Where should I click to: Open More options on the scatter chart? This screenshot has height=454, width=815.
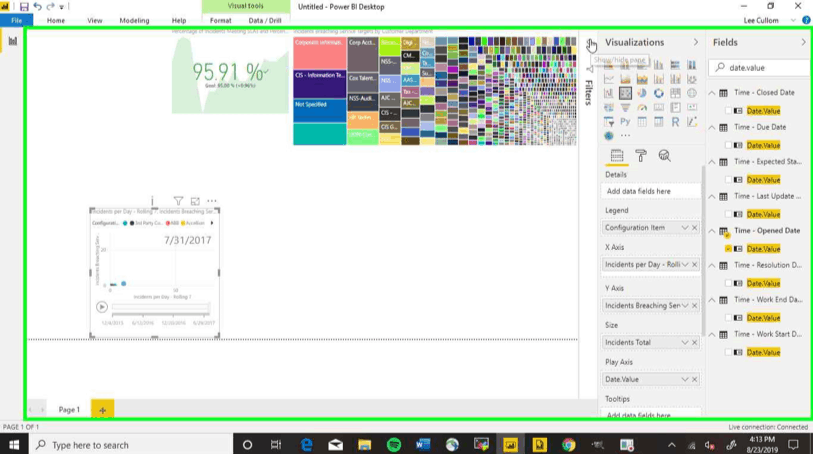(x=212, y=201)
